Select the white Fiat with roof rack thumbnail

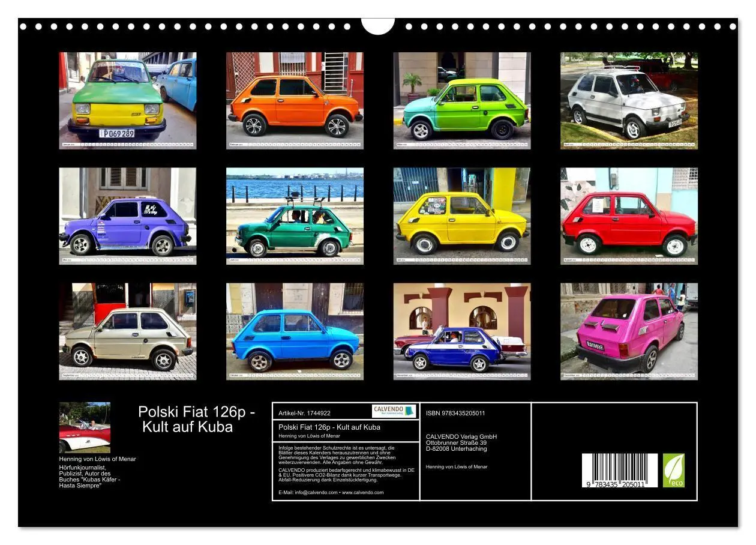629,100
